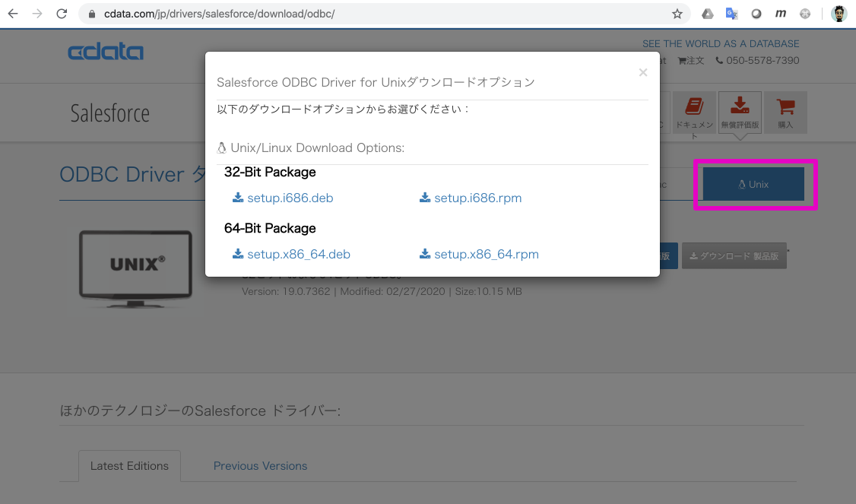Open the ドキュメント book icon
The width and height of the screenshot is (856, 504).
[694, 113]
